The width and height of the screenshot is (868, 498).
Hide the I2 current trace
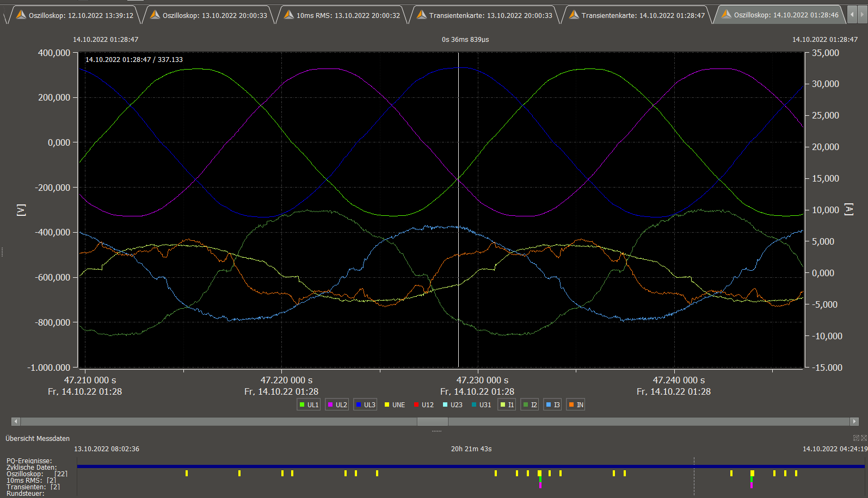pyautogui.click(x=530, y=404)
